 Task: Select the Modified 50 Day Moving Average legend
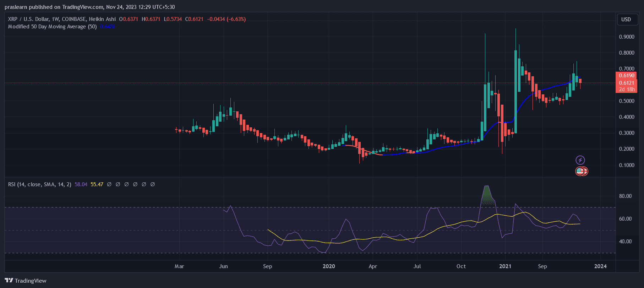point(52,27)
